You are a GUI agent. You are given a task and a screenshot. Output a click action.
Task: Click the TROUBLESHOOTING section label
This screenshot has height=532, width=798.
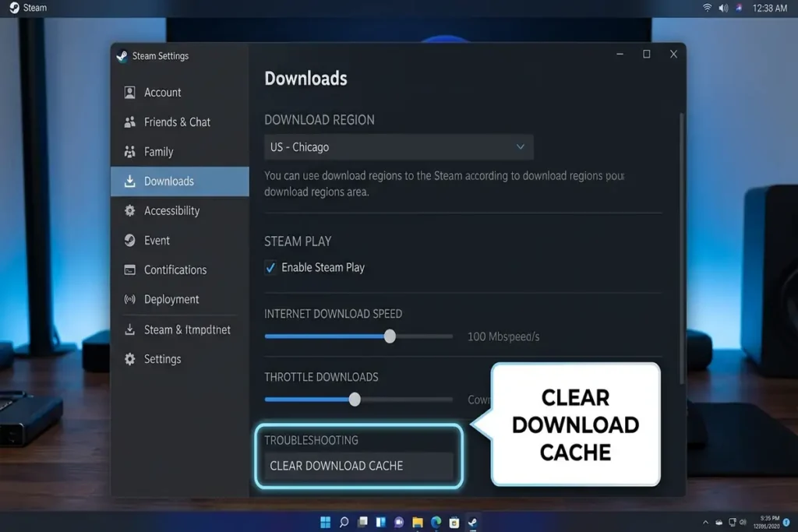311,440
